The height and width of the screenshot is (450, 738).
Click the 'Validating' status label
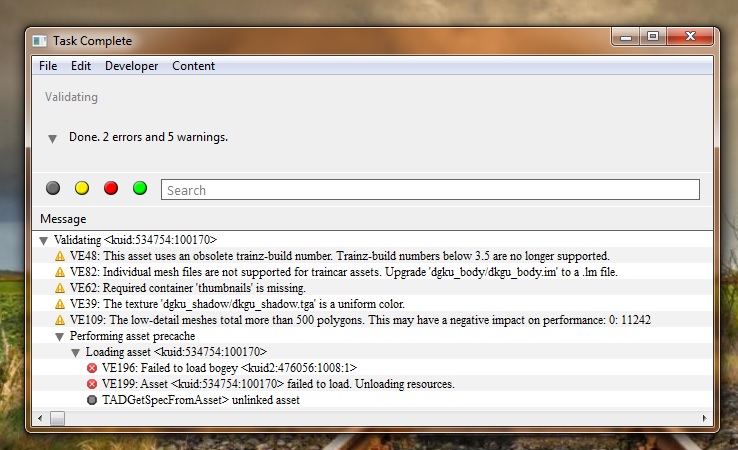71,97
